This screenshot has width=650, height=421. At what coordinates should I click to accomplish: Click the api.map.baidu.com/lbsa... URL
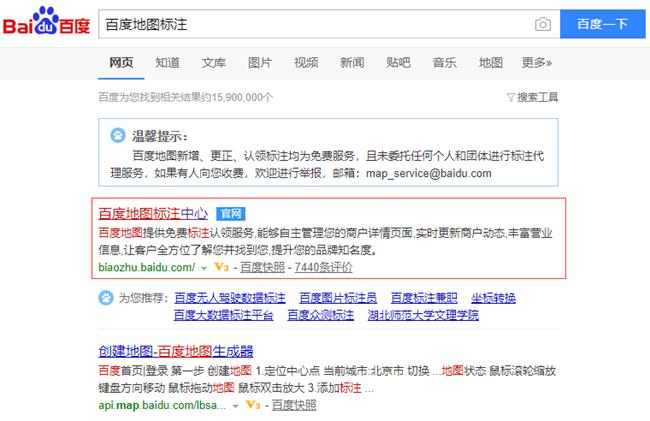[x=162, y=405]
